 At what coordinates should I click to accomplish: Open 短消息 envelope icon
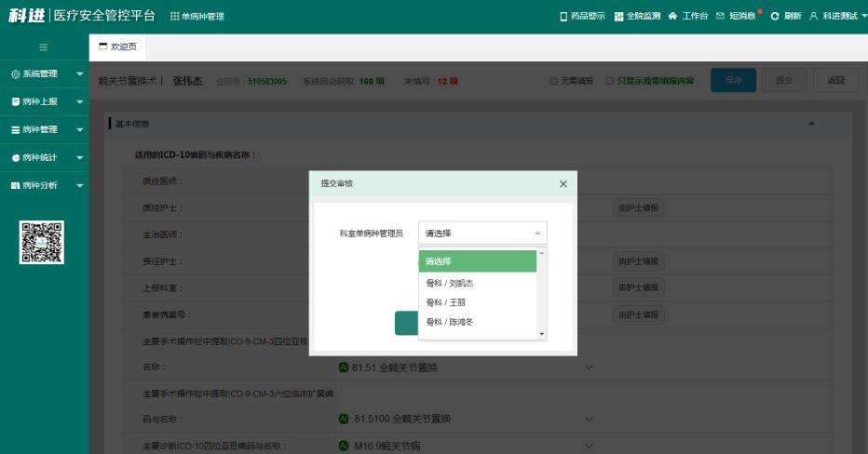coord(720,17)
